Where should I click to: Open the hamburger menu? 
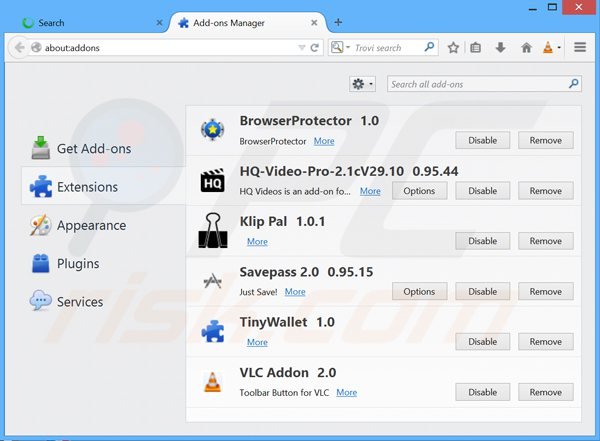(580, 47)
